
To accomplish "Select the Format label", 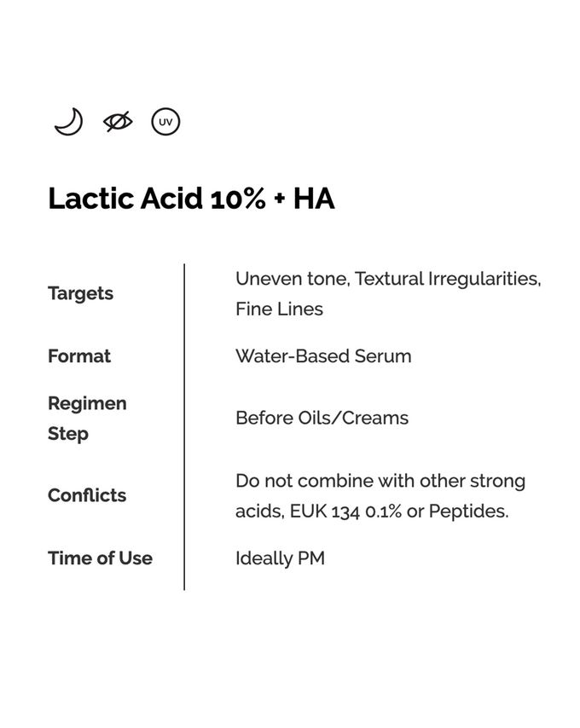I will [x=79, y=356].
